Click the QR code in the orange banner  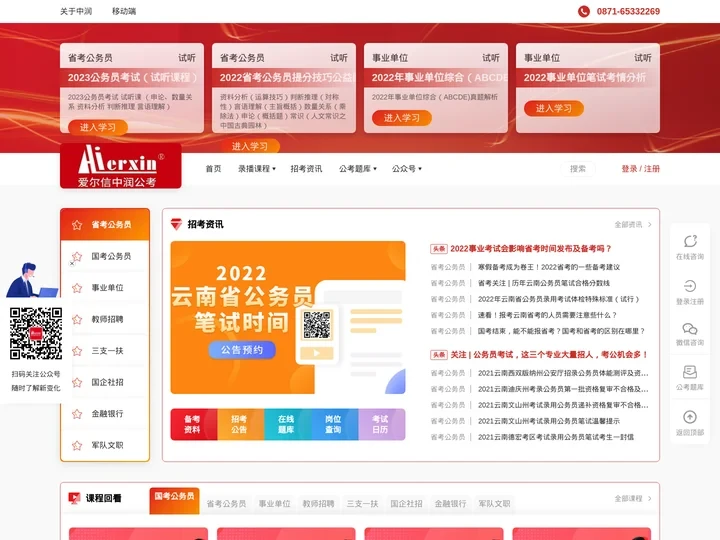(x=317, y=325)
